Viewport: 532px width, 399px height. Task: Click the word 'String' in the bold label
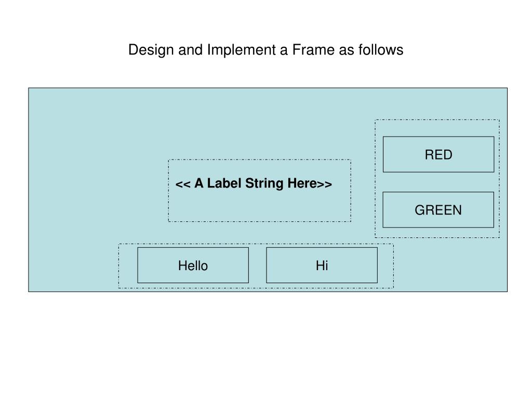(x=264, y=183)
